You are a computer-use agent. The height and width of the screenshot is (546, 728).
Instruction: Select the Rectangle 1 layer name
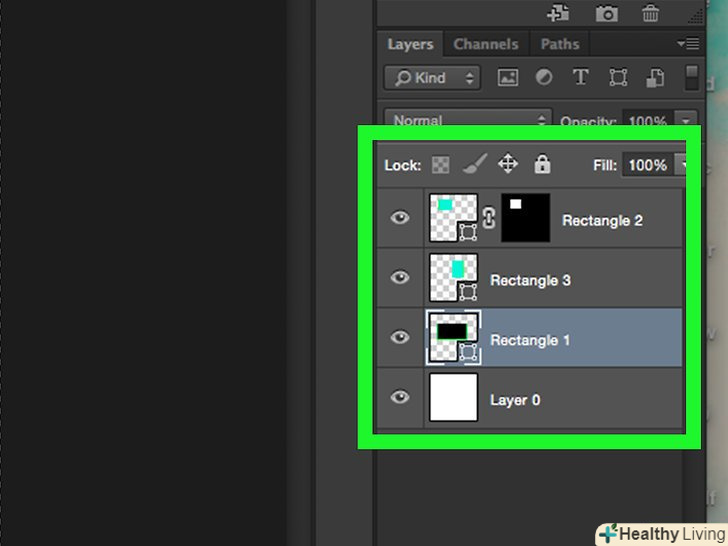530,340
